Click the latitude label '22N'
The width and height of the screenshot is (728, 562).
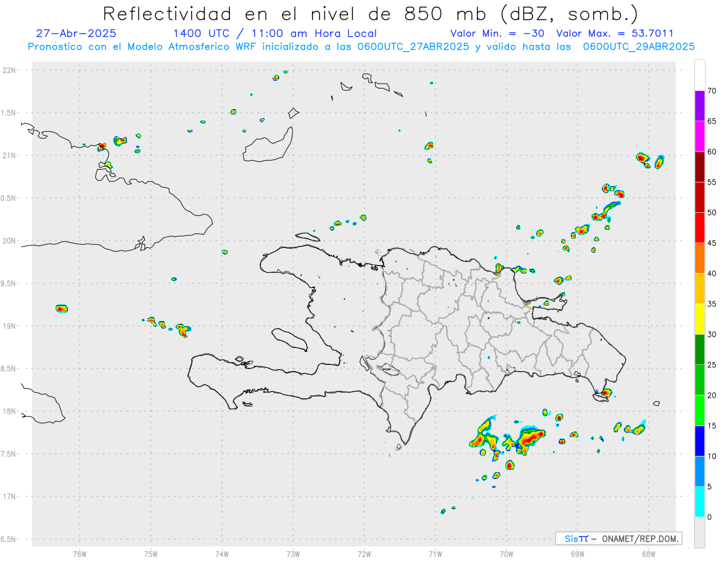(x=10, y=70)
